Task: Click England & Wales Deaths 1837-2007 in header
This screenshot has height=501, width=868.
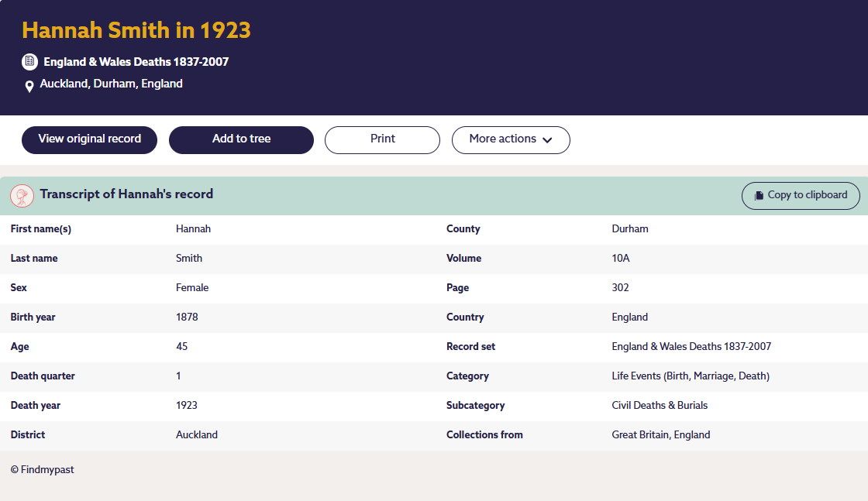Action: [x=136, y=62]
